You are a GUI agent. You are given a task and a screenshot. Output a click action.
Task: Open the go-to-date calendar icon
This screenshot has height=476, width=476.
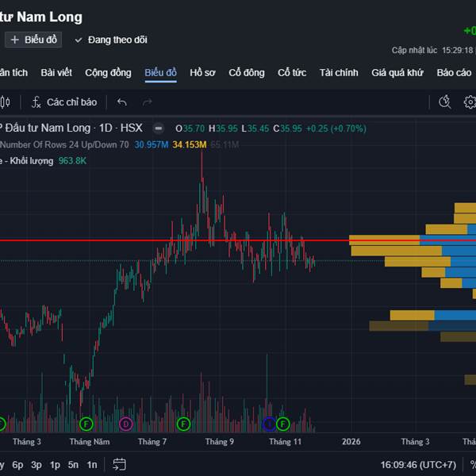[x=119, y=464]
